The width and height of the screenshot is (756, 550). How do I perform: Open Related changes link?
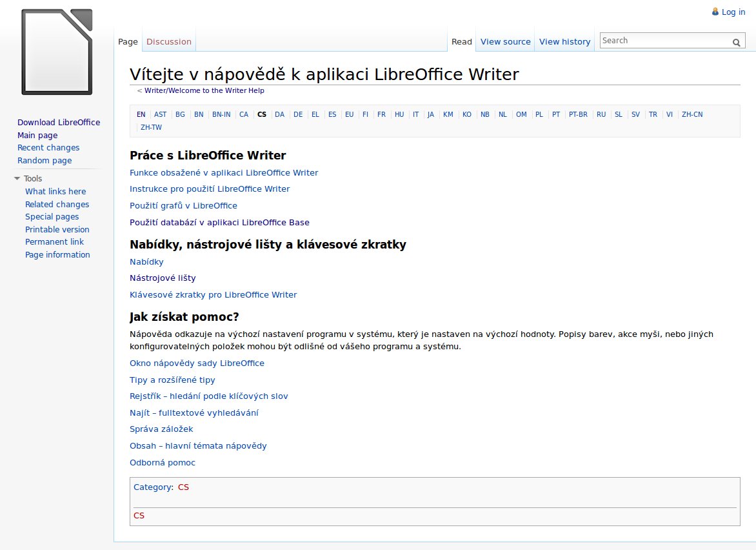(x=57, y=204)
